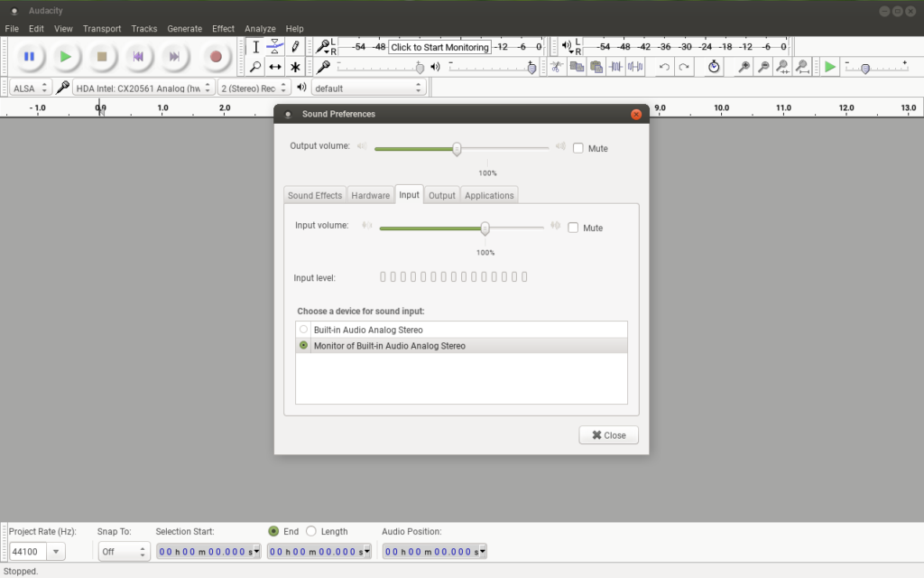924x578 pixels.
Task: Select Monitor of Built-in Audio radio
Action: [303, 345]
